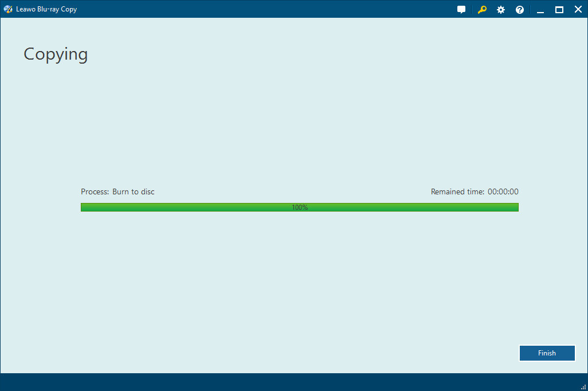
Task: Select the "Burn to disc" status text
Action: (134, 192)
